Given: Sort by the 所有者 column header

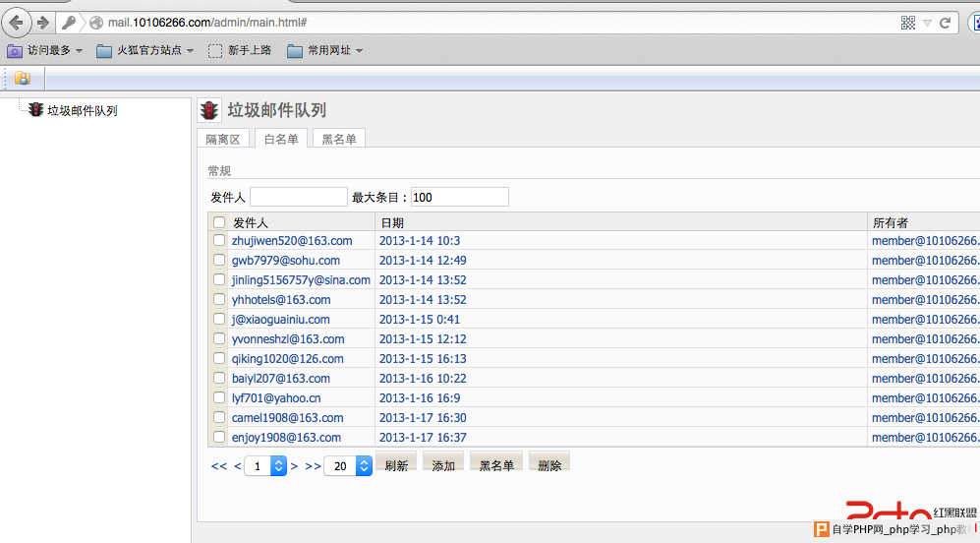Looking at the screenshot, I should point(891,222).
